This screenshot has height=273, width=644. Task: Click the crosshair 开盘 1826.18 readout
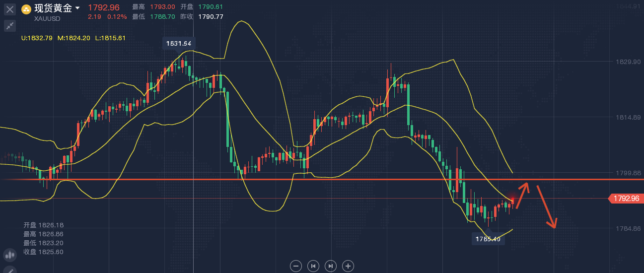coord(44,225)
